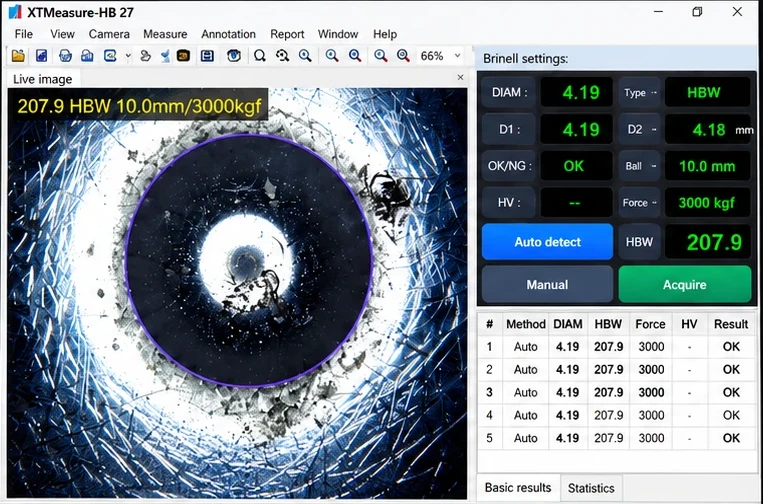Click the magnifier with circular arrows icon
The height and width of the screenshot is (504, 763).
282,56
